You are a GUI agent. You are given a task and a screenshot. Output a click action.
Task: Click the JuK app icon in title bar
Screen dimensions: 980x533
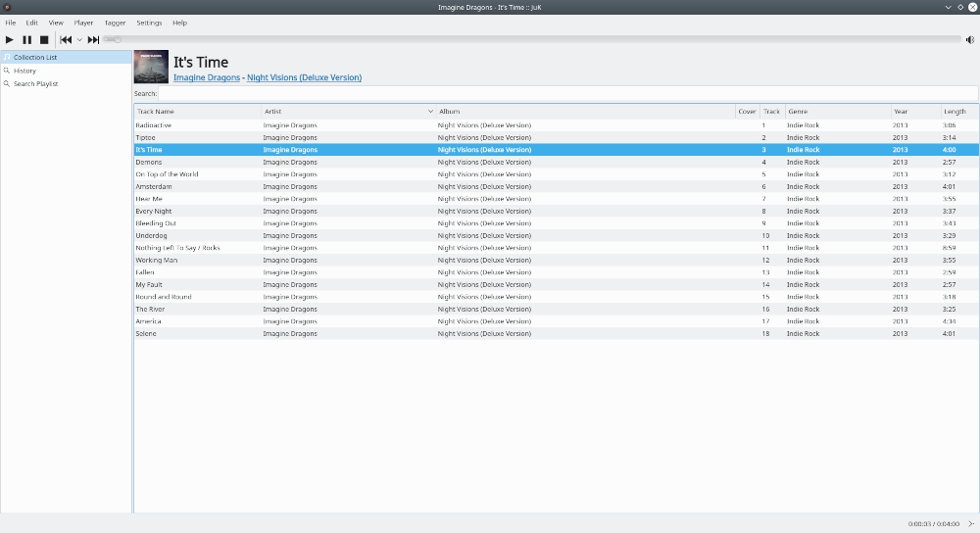(x=8, y=8)
